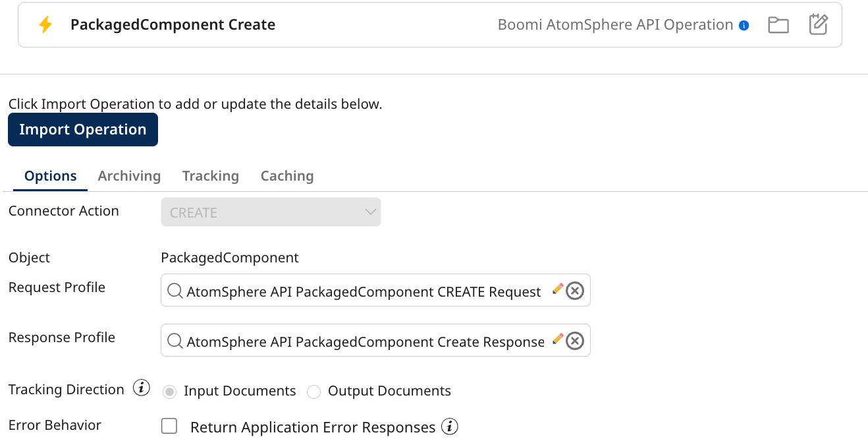Click the info icon after Return Application Error Responses
The image size is (868, 443).
point(449,427)
